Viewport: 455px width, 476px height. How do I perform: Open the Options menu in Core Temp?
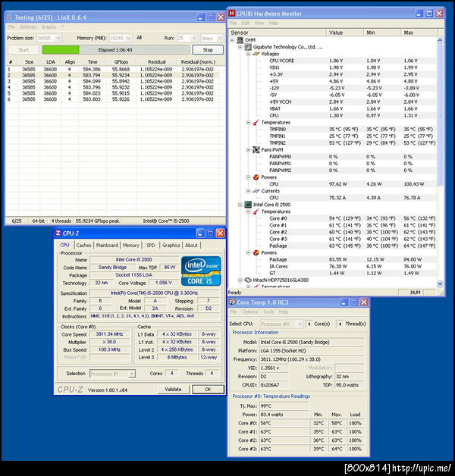click(x=250, y=312)
